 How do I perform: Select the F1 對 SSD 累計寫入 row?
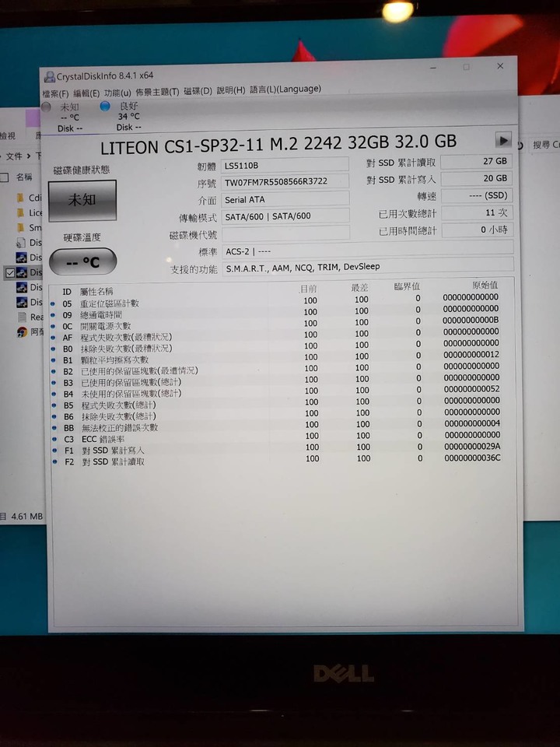(x=276, y=449)
